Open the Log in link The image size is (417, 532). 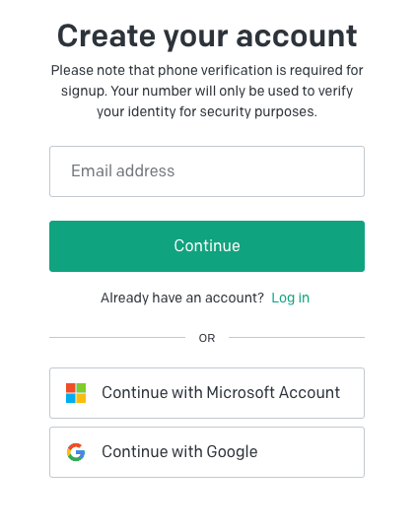tap(291, 298)
